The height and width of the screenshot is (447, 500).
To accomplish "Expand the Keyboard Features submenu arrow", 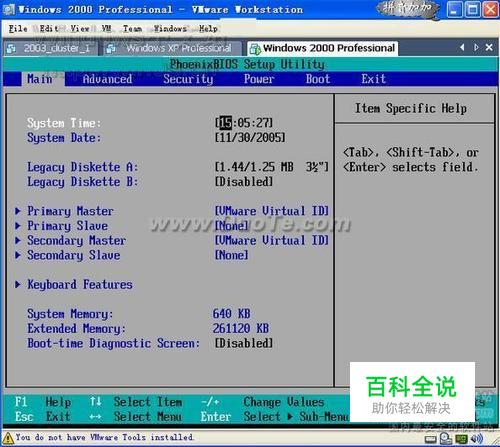I will tap(18, 284).
